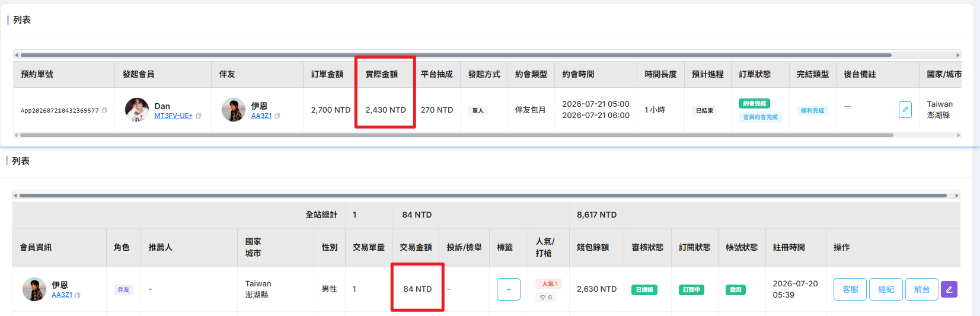Copy the booking number App20260721043236 9577

[x=104, y=110]
